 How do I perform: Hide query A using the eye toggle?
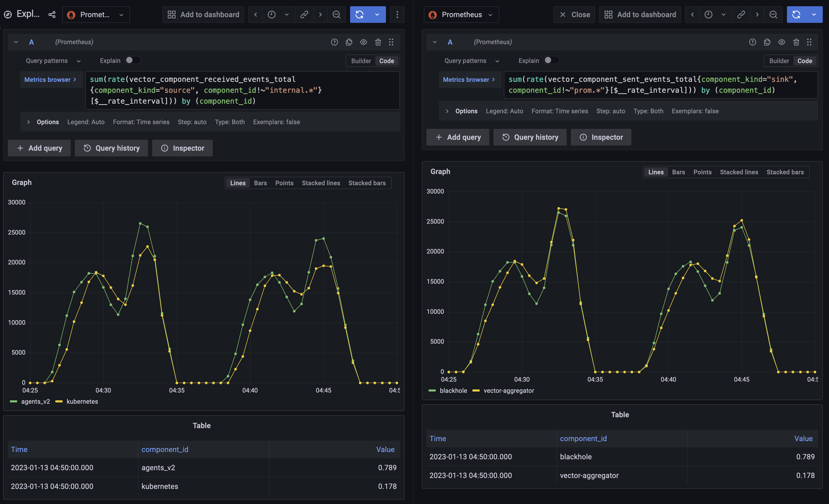tap(363, 42)
